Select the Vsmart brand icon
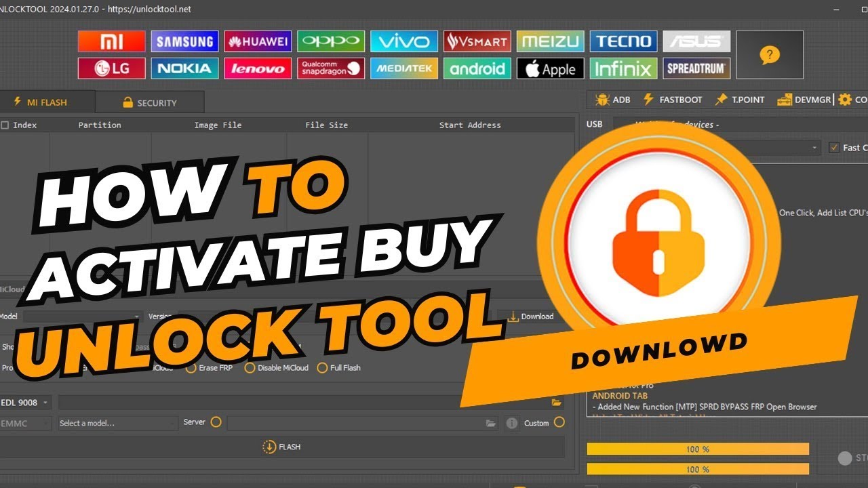The height and width of the screenshot is (488, 868). tap(477, 41)
